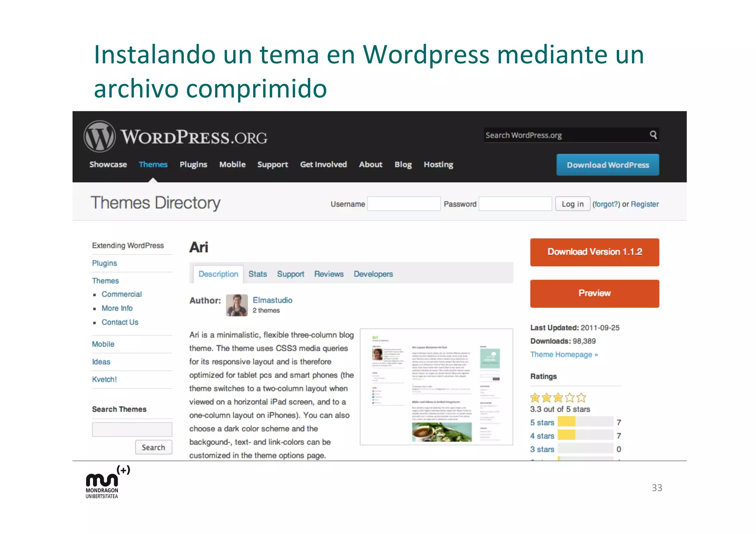The height and width of the screenshot is (534, 756).
Task: Click the sidebar Search button
Action: [x=154, y=447]
